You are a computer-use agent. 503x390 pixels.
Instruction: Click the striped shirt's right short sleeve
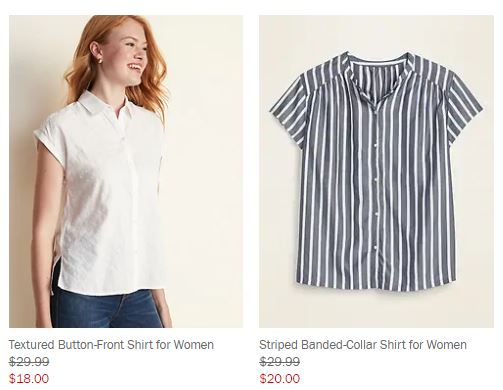463,107
